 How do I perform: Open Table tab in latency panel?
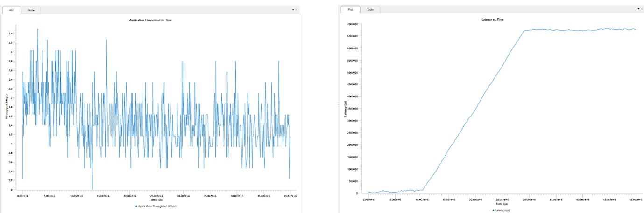(370, 9)
